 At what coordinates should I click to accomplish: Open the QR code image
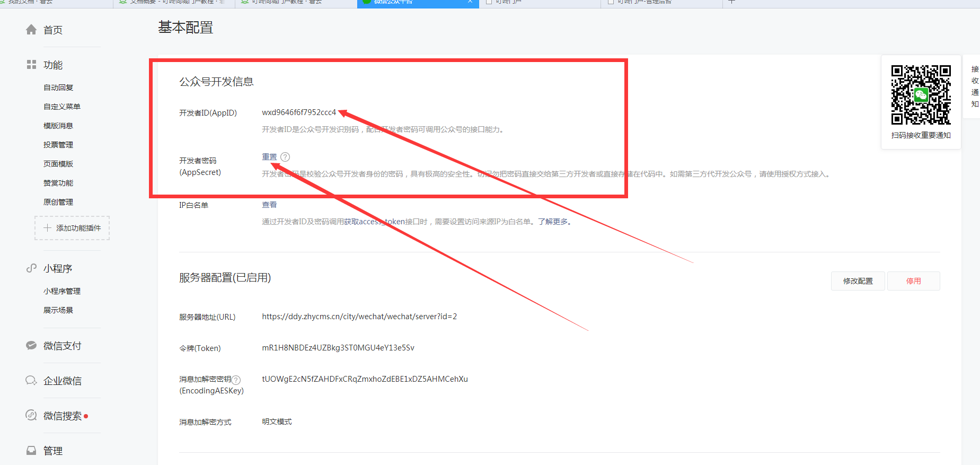pyautogui.click(x=921, y=95)
